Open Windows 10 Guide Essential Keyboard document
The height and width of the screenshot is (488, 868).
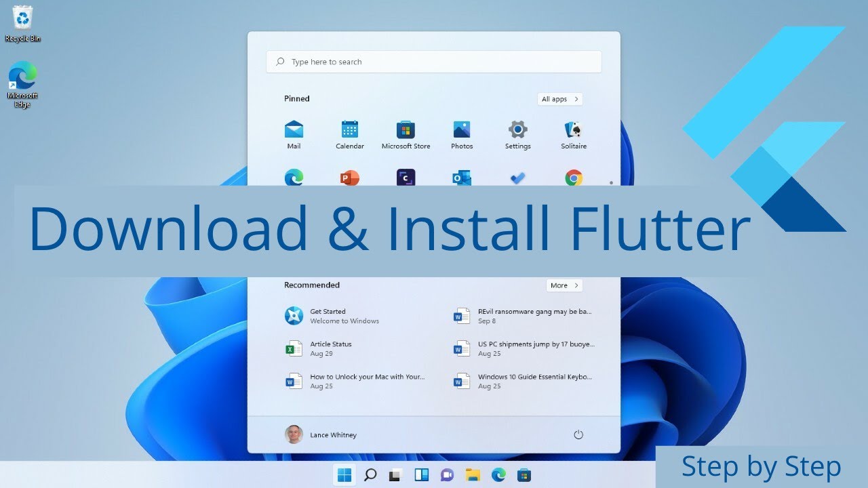click(x=523, y=381)
